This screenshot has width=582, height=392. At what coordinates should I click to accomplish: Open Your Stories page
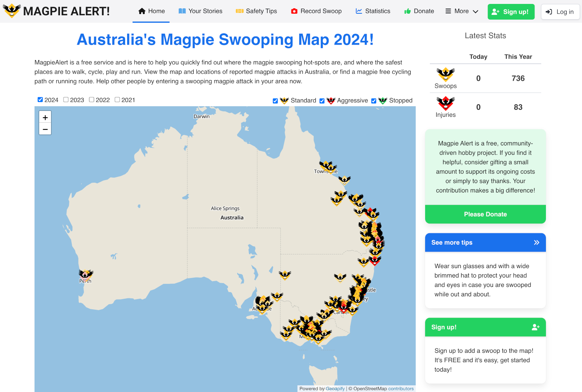coord(200,11)
